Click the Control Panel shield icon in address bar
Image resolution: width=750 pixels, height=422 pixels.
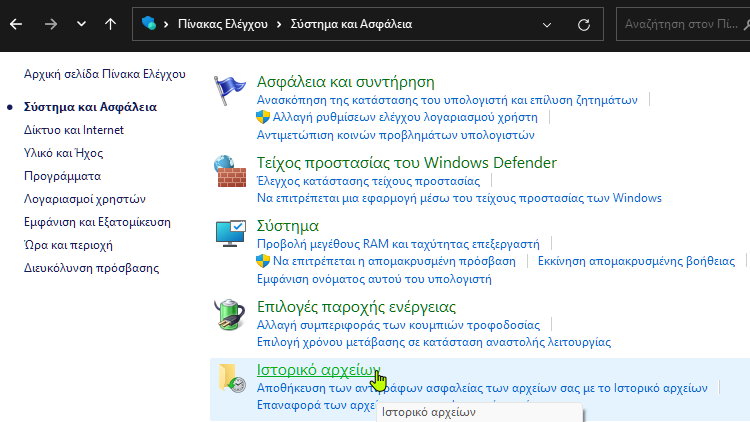[x=149, y=23]
